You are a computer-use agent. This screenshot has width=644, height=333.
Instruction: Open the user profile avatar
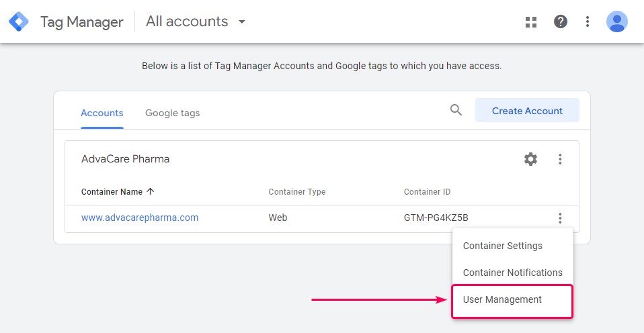[x=616, y=21]
